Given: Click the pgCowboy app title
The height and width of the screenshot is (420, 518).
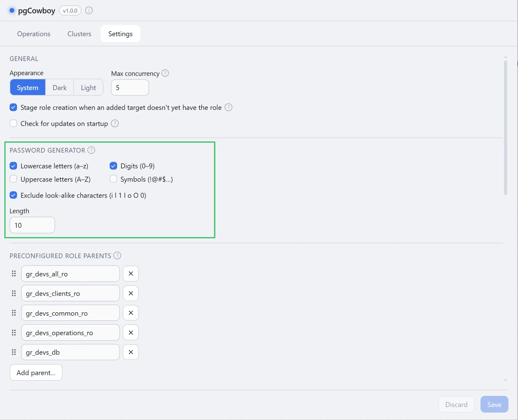Looking at the screenshot, I should click(x=37, y=11).
